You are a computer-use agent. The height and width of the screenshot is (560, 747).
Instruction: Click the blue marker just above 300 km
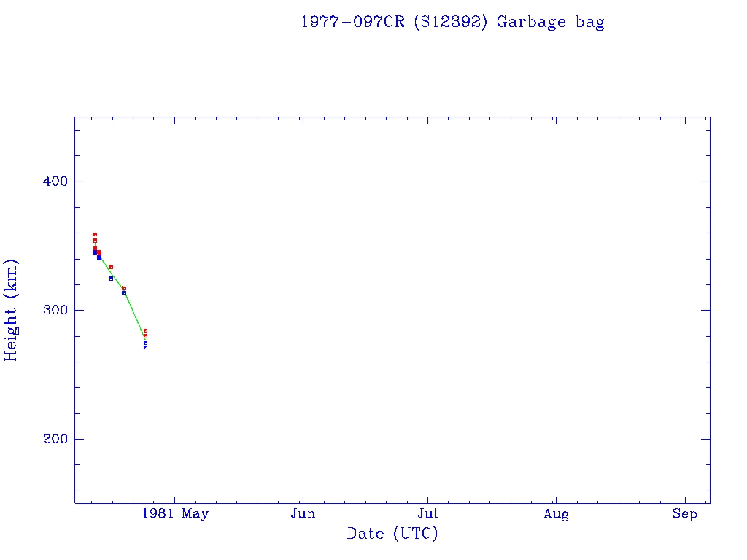click(124, 292)
